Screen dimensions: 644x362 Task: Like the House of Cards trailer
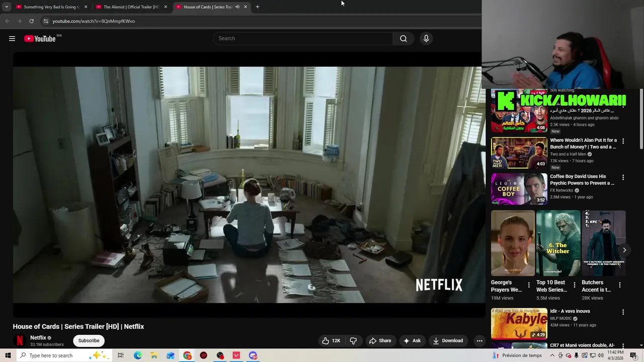point(331,341)
